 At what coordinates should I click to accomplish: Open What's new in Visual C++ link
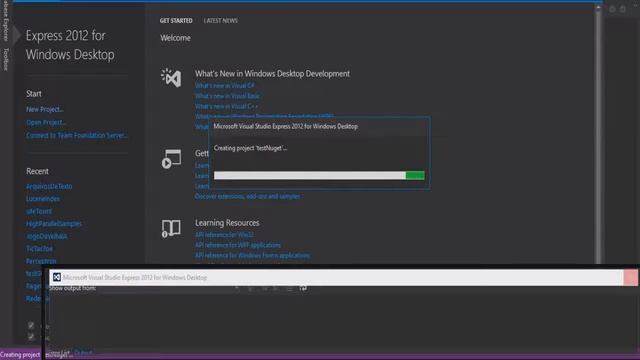tap(227, 106)
